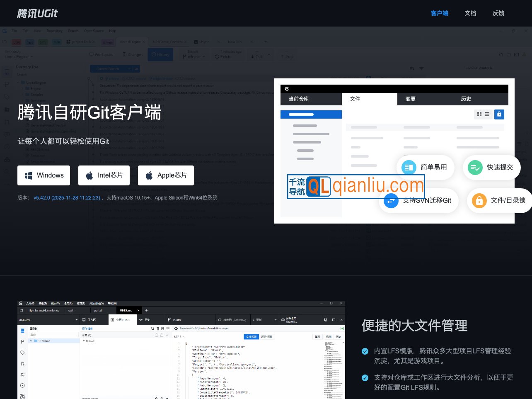532x399 pixels.
Task: Expand the UnrealEngine tree node
Action: tap(18, 83)
